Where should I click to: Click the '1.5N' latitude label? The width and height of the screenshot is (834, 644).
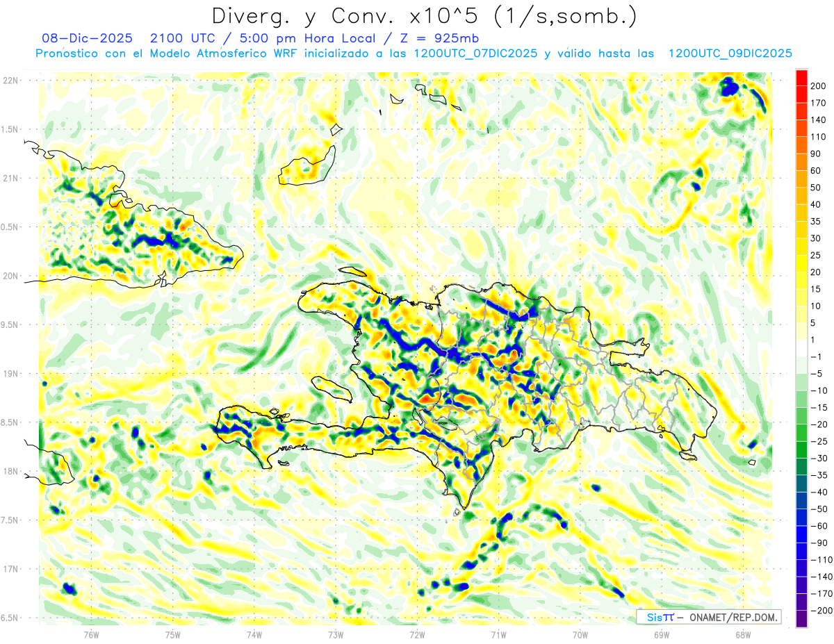(11, 129)
